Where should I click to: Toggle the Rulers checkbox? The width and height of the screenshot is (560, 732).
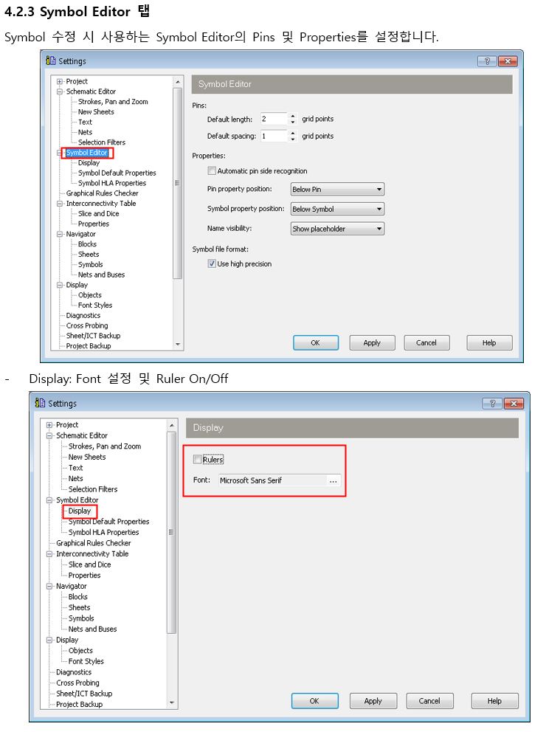(x=197, y=460)
